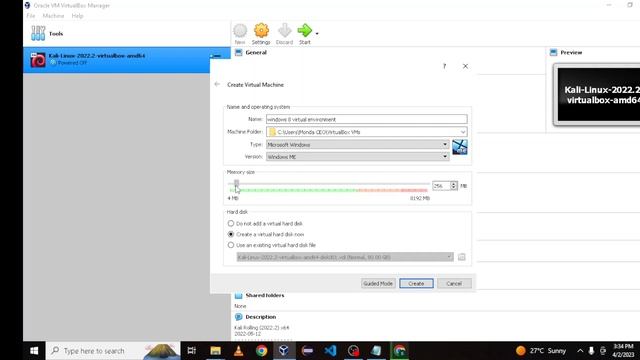
Task: Open the Machine menu
Action: point(53,16)
